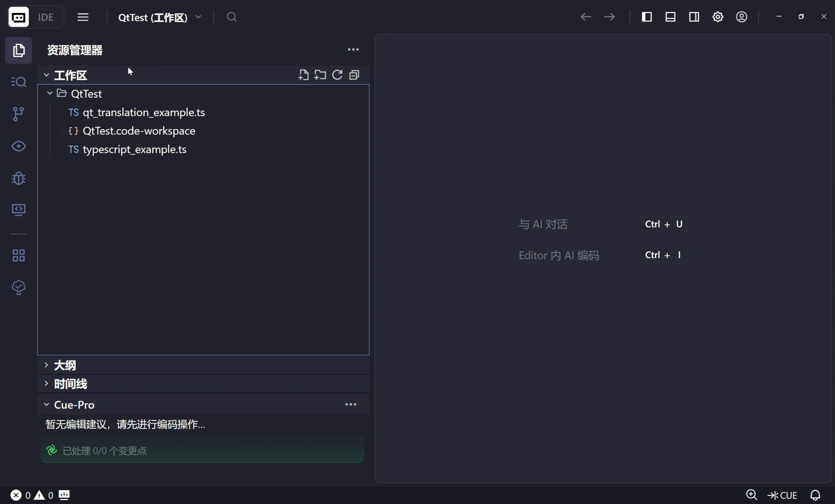Collapse the QtTest folder tree
This screenshot has width=835, height=504.
coord(49,94)
